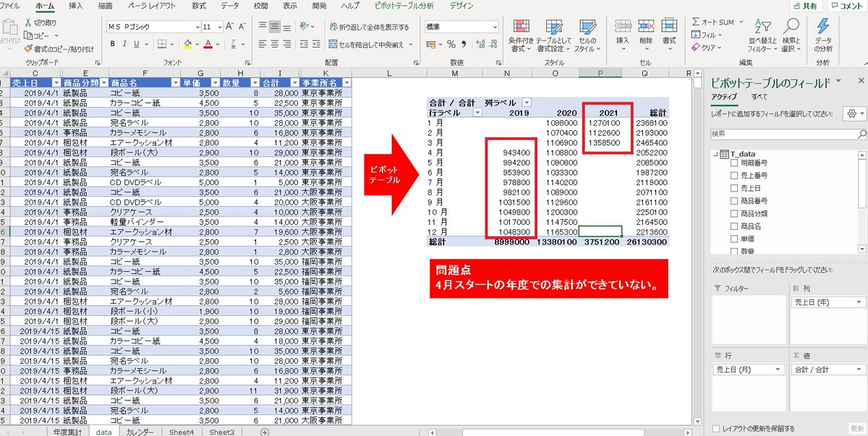Check the 商品分類 field checkbox
Image resolution: width=868 pixels, height=436 pixels.
733,213
